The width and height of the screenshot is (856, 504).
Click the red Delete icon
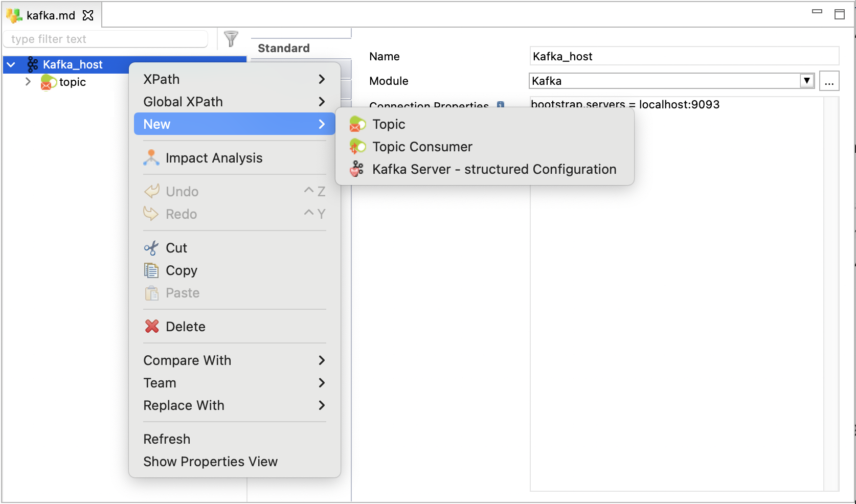pos(151,326)
